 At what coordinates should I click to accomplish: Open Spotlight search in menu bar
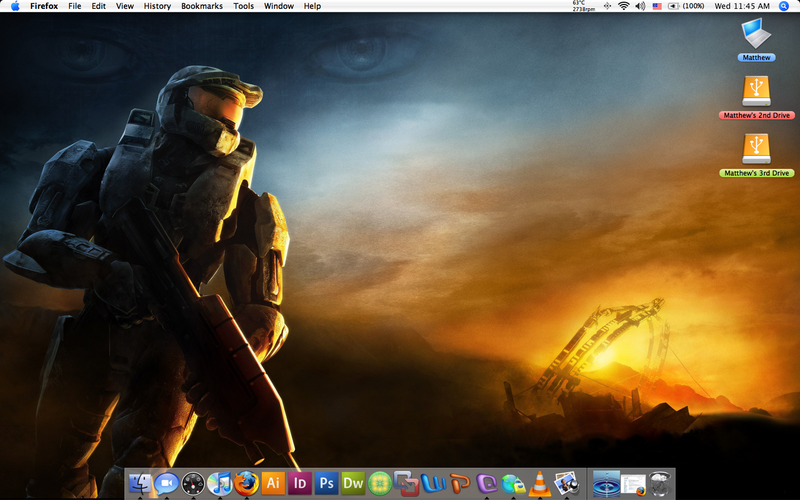point(784,6)
